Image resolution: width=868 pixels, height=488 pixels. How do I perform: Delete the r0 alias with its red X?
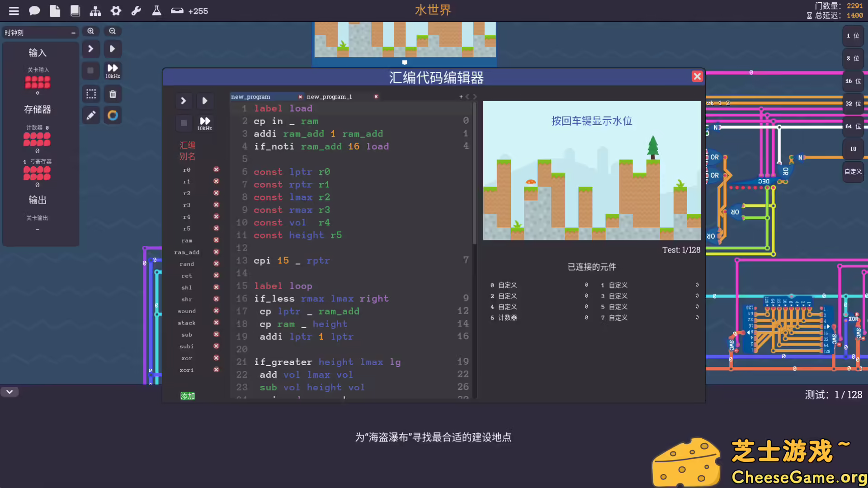tap(217, 169)
